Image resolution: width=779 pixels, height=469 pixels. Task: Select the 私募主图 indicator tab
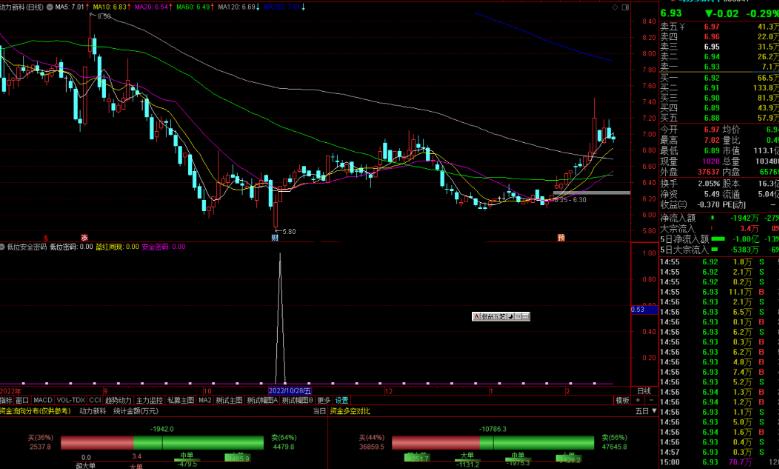180,400
